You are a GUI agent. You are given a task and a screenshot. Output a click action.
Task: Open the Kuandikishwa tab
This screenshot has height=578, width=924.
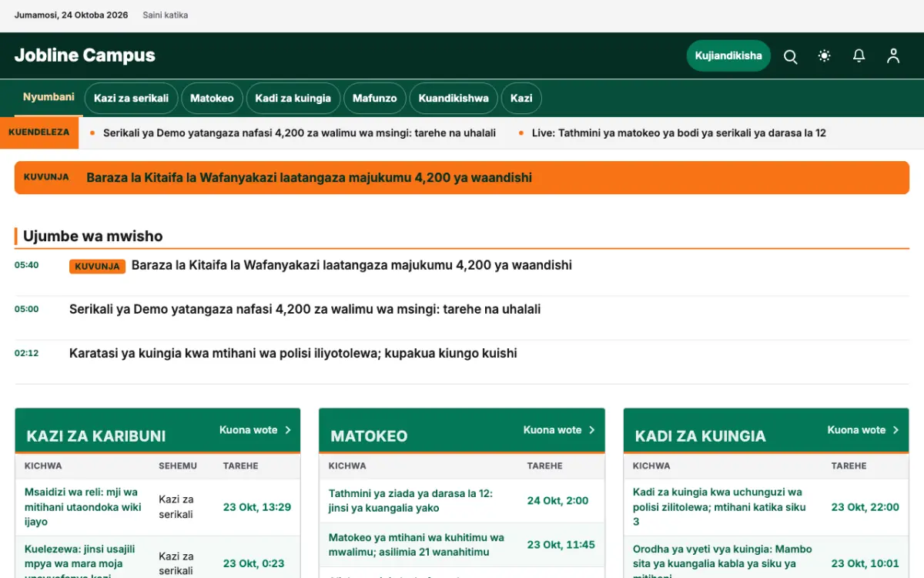tap(454, 99)
